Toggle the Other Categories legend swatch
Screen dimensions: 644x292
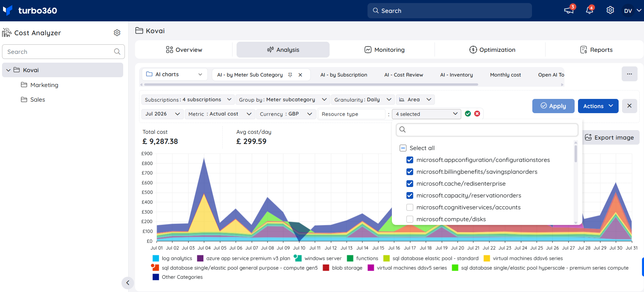click(x=156, y=277)
